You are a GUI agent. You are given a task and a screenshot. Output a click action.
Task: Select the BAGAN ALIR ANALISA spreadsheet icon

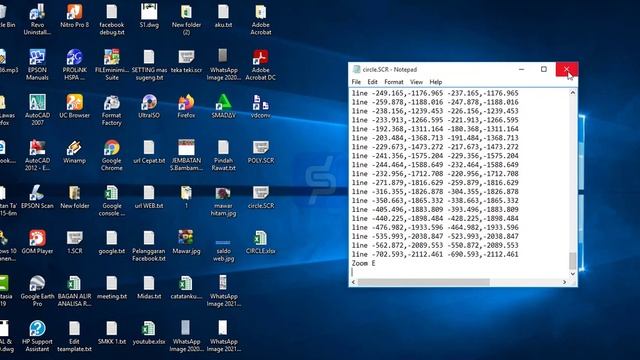tap(74, 291)
